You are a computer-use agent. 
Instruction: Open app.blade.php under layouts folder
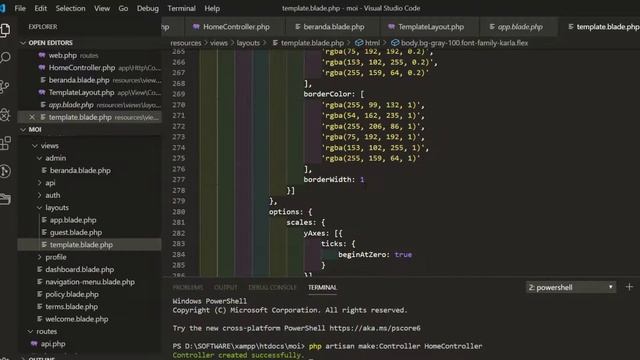coord(89,220)
